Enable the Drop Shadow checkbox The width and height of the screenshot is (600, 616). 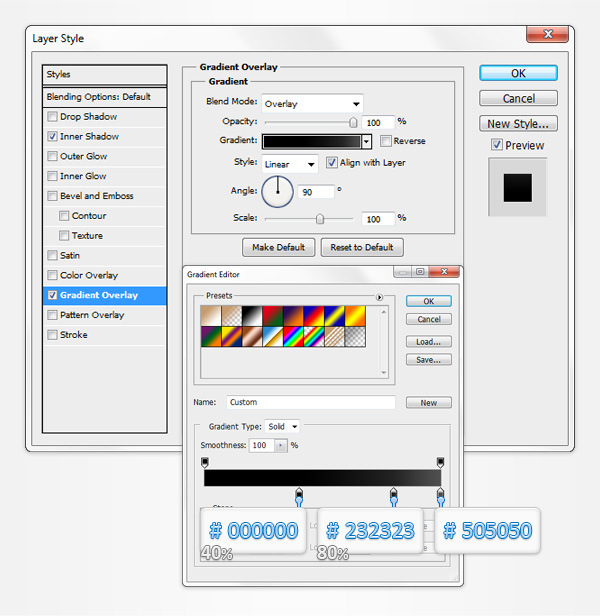tap(52, 117)
